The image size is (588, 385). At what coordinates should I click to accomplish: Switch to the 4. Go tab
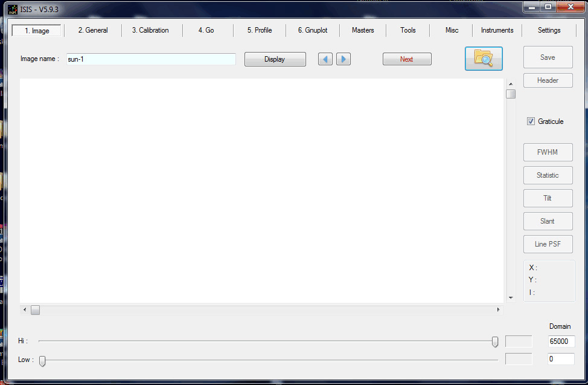click(206, 30)
